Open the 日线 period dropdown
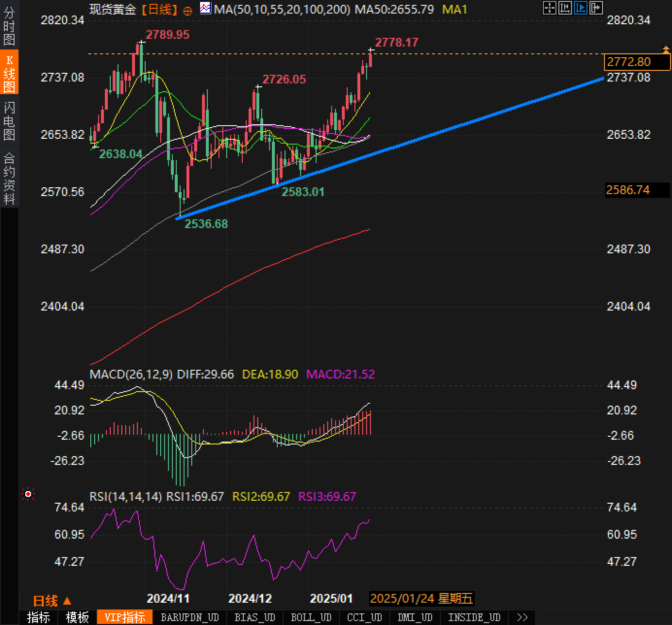672x625 pixels. 52,601
